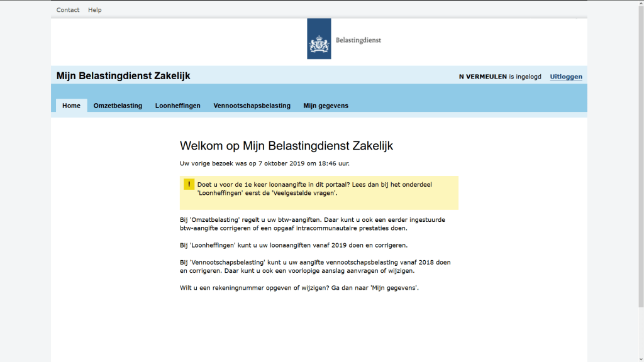Open the Contact link in top bar

[x=68, y=10]
